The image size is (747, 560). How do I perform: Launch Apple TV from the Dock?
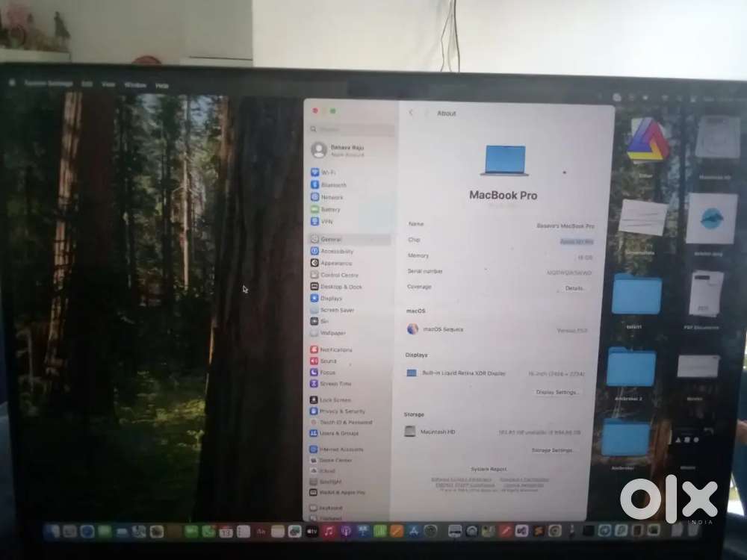click(312, 531)
